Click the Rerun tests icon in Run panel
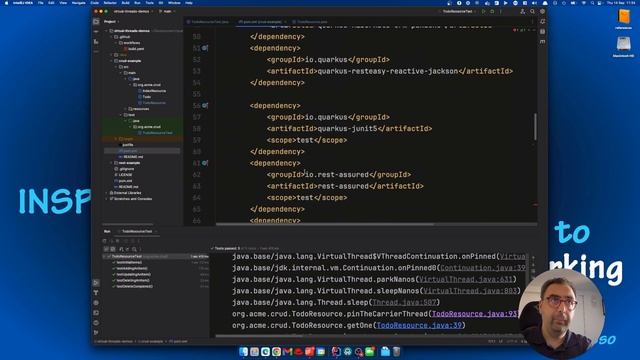This screenshot has height=360, width=640. tap(104, 241)
